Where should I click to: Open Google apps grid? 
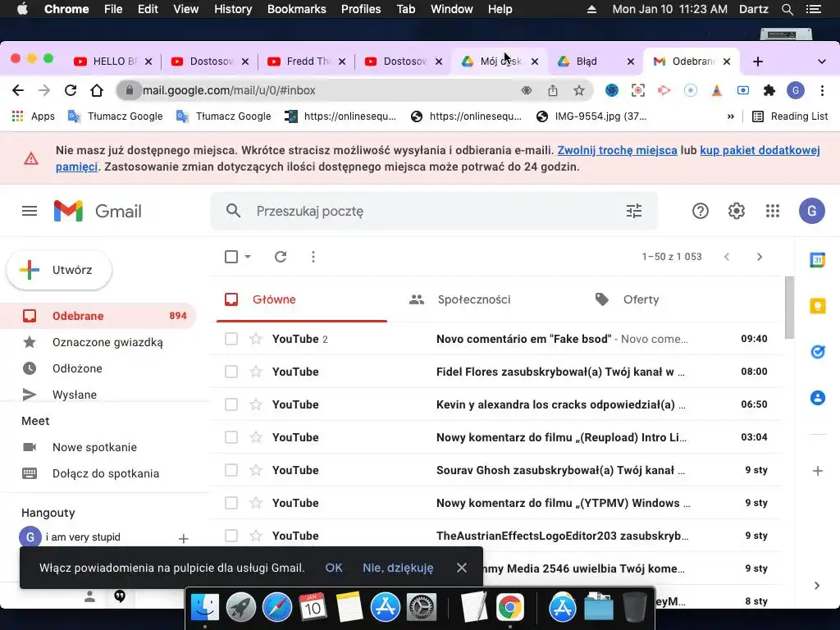773,211
